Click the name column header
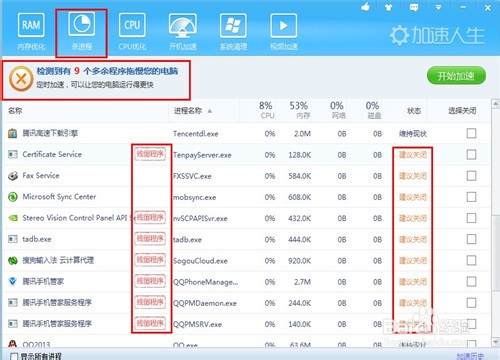Viewport: 500px width, 360px height. click(15, 111)
